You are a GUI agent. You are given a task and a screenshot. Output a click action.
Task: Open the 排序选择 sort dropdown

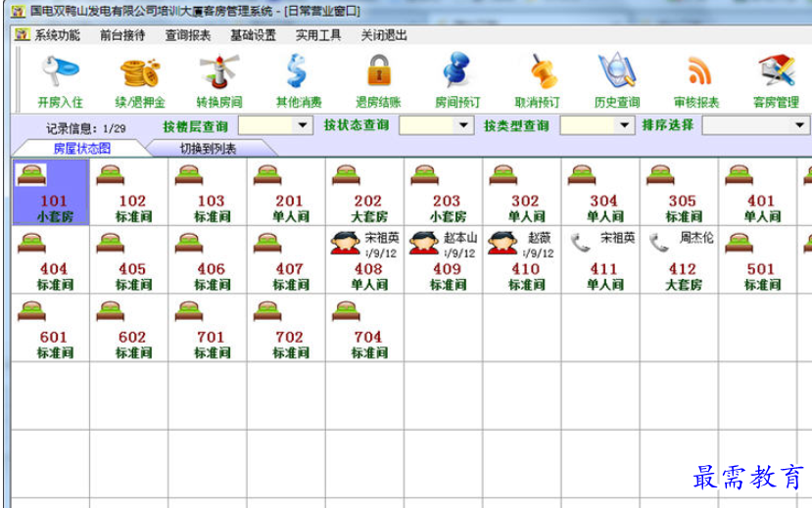click(799, 125)
